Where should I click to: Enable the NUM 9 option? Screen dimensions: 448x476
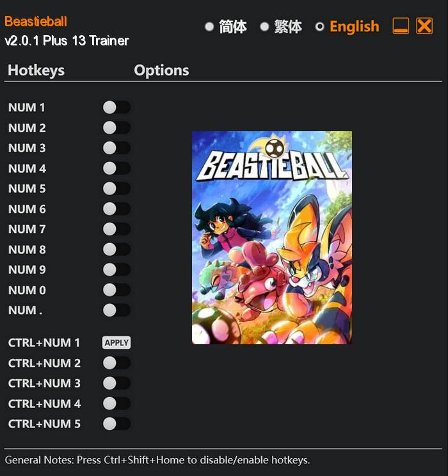[x=116, y=269]
